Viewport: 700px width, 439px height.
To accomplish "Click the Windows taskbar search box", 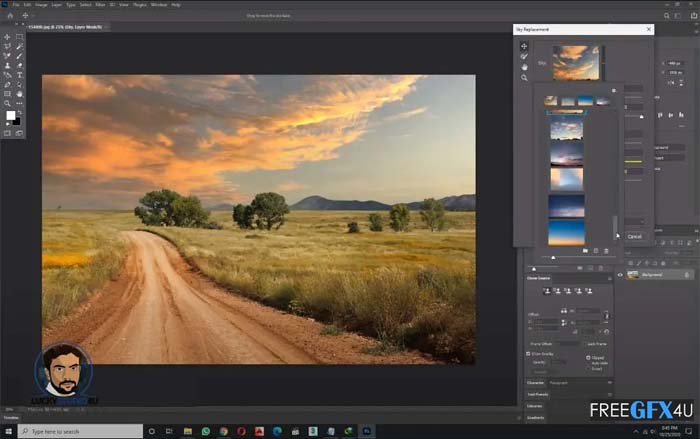I will tap(80, 431).
